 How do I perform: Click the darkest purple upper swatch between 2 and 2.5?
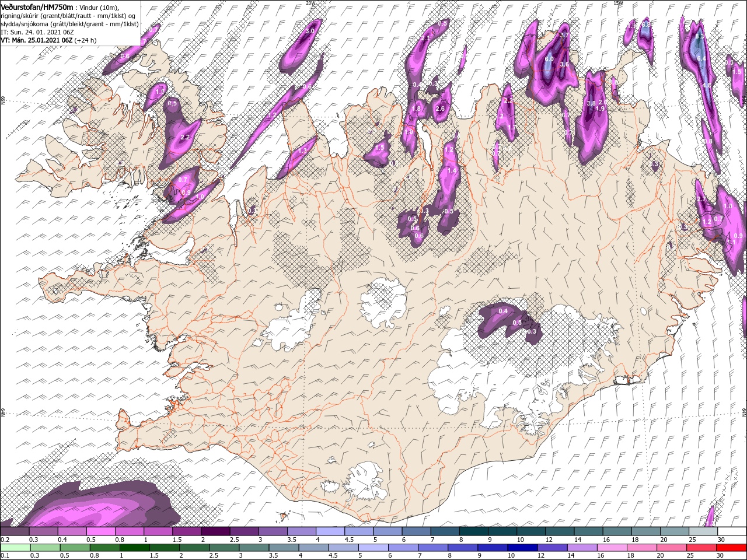215,531
